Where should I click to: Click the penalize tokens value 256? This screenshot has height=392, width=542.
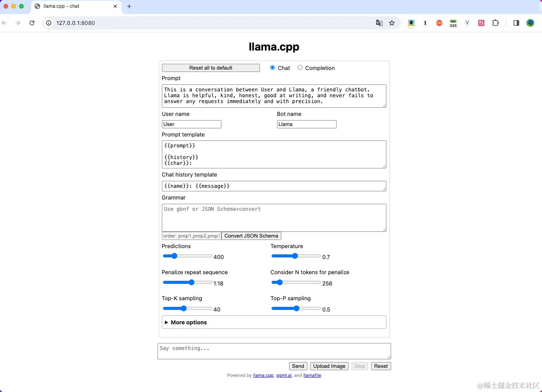click(327, 283)
